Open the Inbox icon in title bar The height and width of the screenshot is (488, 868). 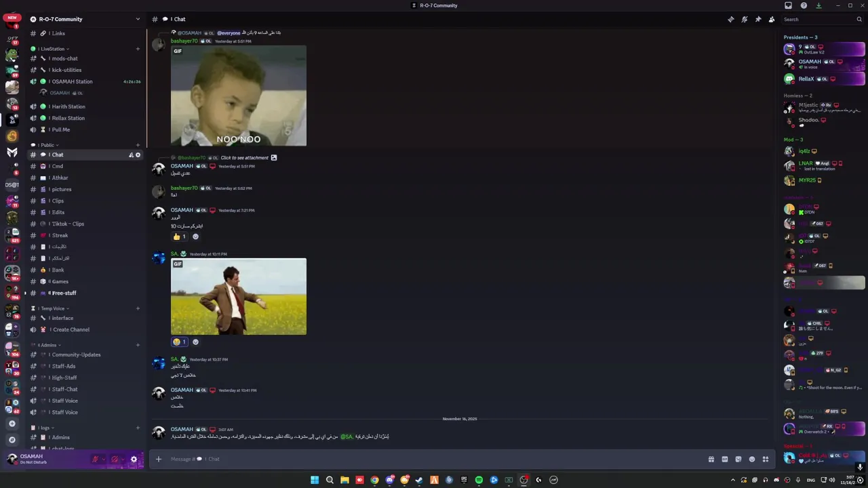[788, 5]
